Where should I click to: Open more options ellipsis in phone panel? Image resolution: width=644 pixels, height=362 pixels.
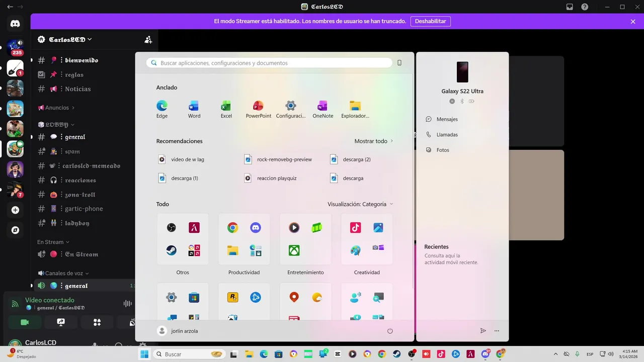[x=497, y=331]
